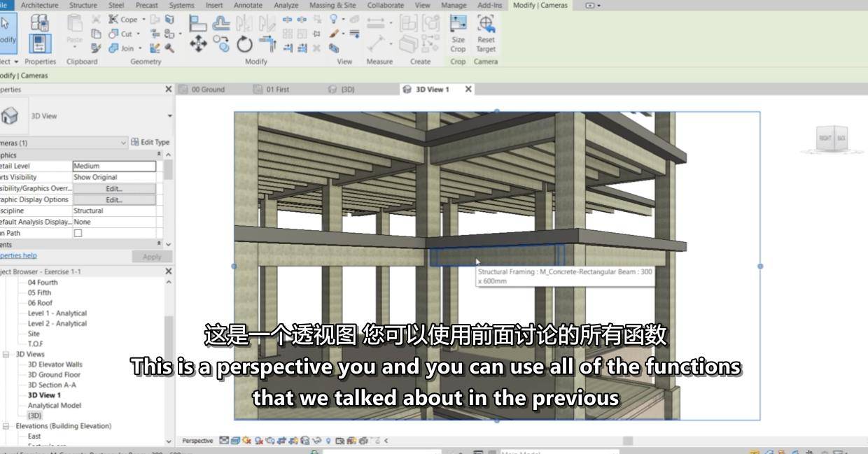Open the Structure ribbon tab
This screenshot has width=868, height=454.
pyautogui.click(x=83, y=5)
